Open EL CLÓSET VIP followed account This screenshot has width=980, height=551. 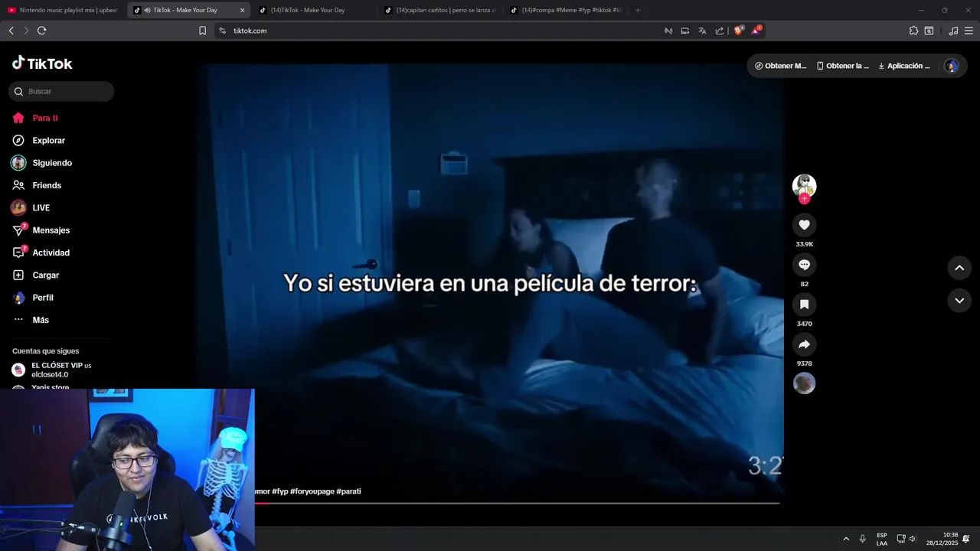[52, 370]
